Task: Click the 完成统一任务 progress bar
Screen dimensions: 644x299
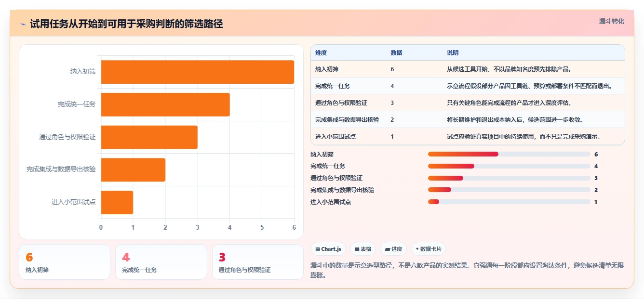Action: point(509,166)
